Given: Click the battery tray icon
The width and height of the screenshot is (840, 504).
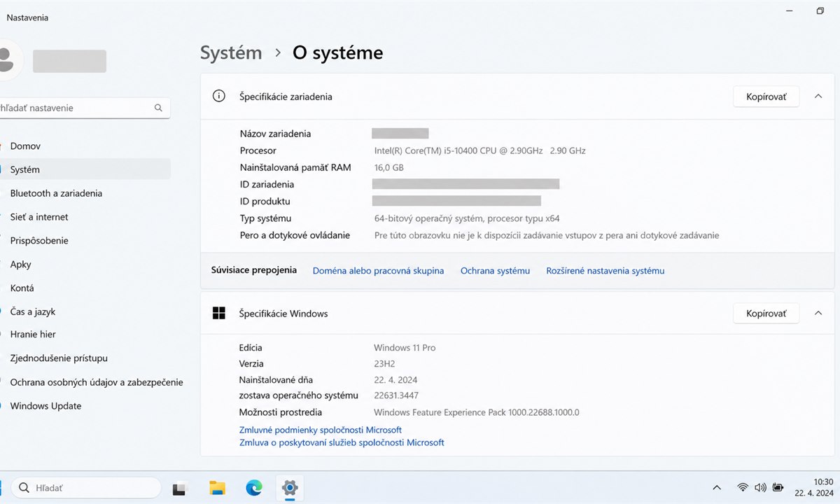Looking at the screenshot, I should (x=778, y=487).
